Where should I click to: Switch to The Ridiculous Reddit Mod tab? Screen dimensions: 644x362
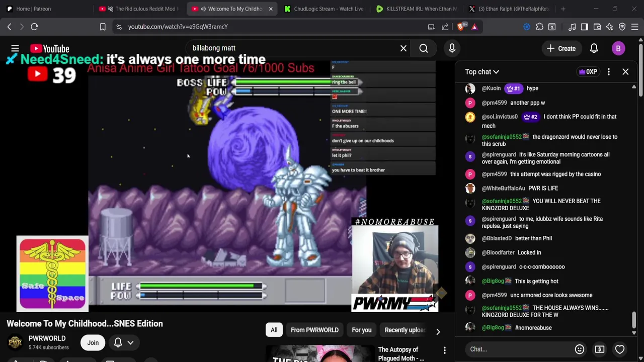pyautogui.click(x=139, y=9)
